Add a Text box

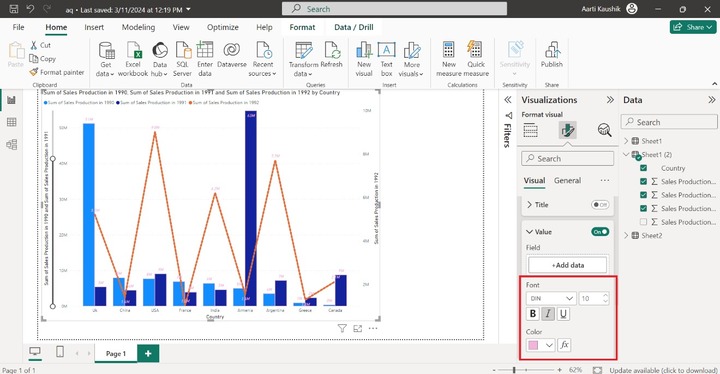click(387, 59)
